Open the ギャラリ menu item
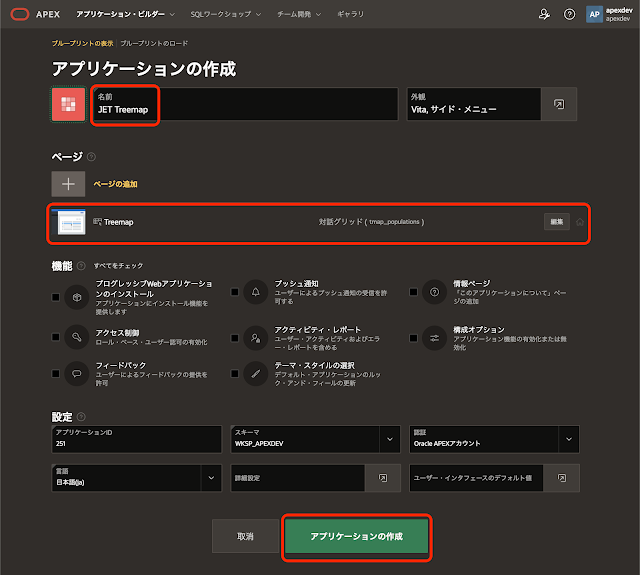Viewport: 640px width, 575px height. pos(350,14)
